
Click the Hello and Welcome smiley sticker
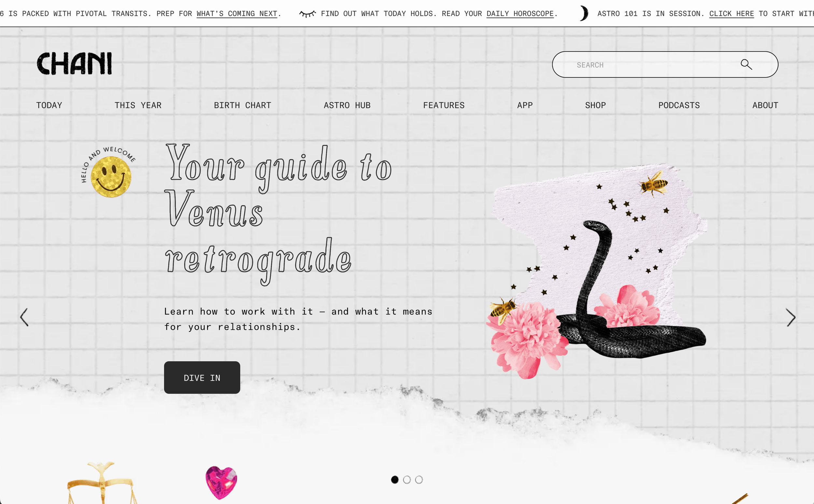point(109,172)
